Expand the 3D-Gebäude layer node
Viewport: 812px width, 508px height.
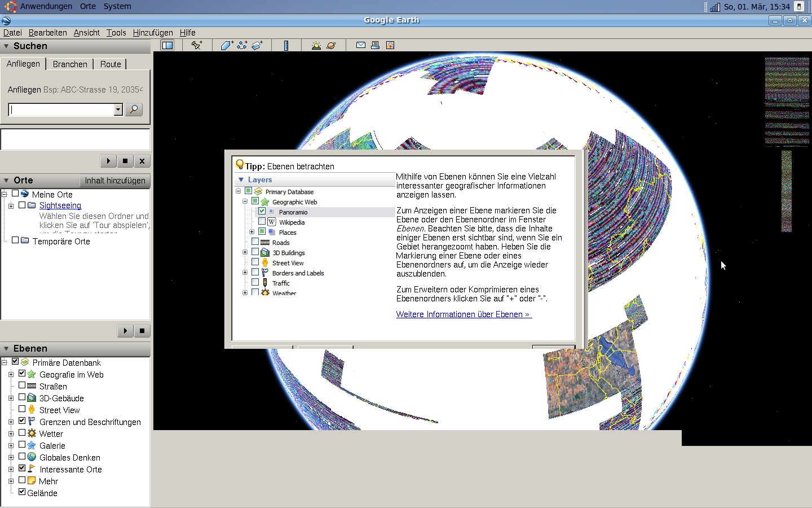[x=11, y=398]
